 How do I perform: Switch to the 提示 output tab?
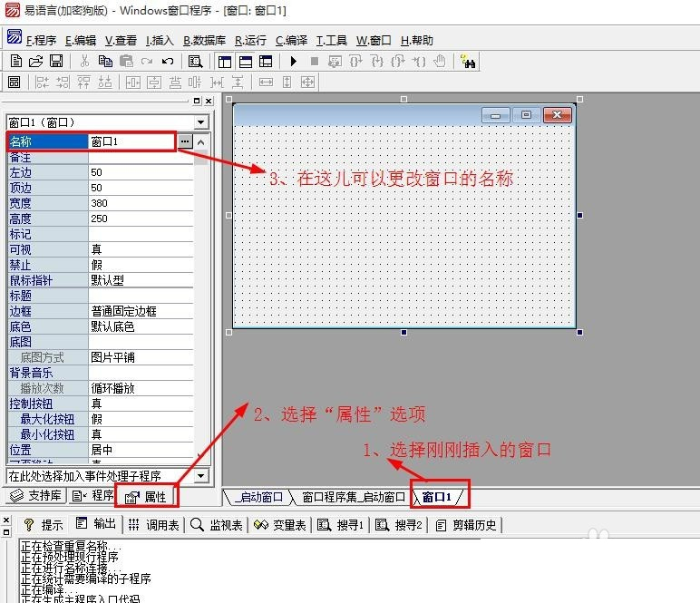[x=44, y=525]
